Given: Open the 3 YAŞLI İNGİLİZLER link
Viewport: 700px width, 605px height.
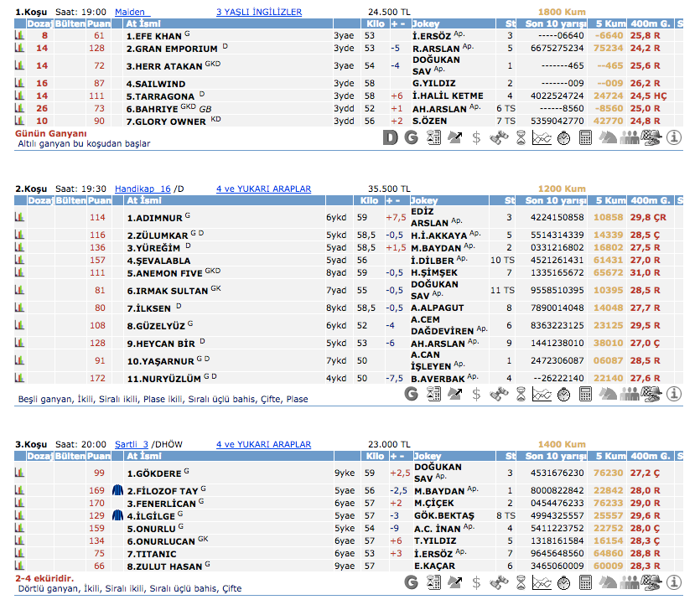Looking at the screenshot, I should pyautogui.click(x=259, y=13).
